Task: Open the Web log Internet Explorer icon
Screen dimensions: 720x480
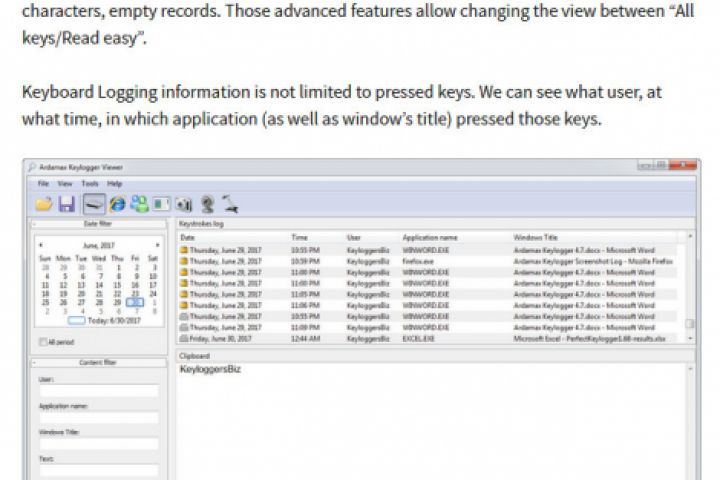Action: 118,204
